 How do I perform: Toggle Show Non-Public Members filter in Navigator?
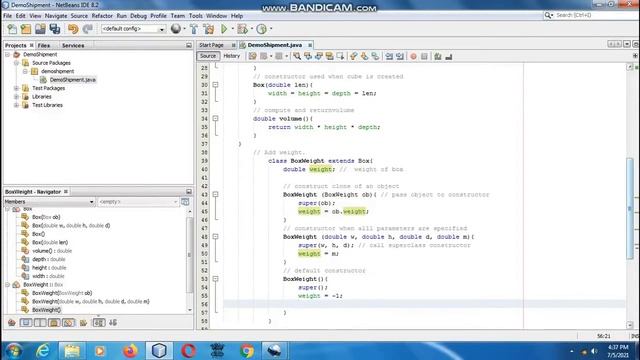tap(54, 323)
